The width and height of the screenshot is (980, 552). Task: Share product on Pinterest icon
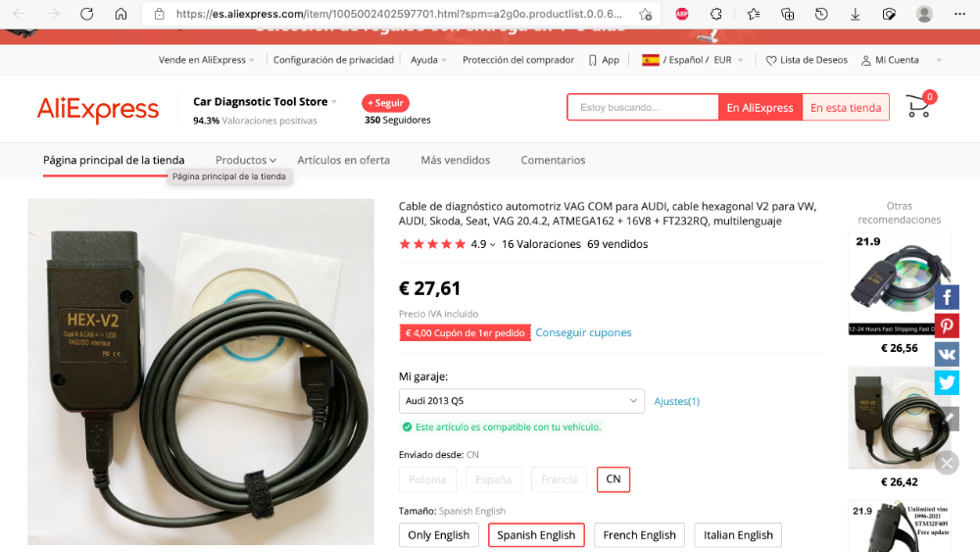click(947, 326)
